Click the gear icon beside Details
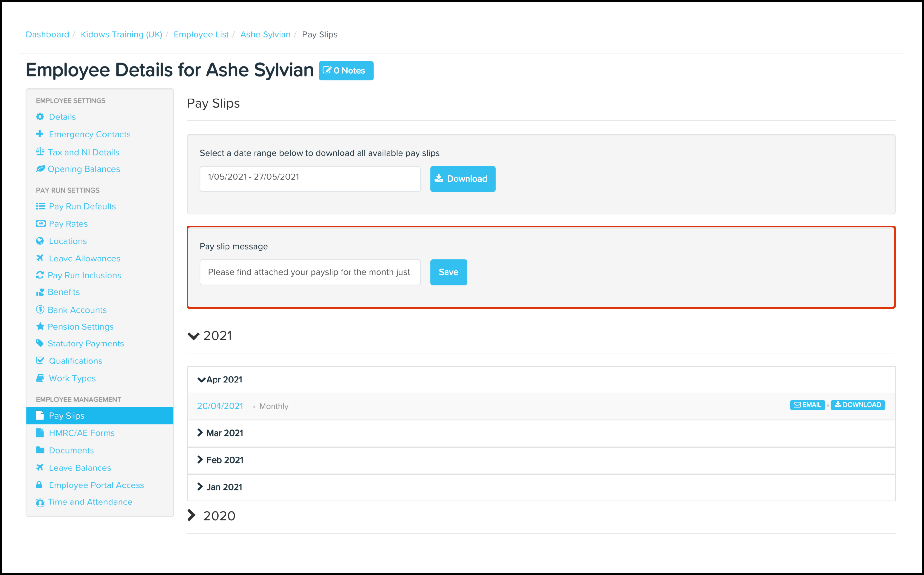The width and height of the screenshot is (924, 575). point(40,117)
